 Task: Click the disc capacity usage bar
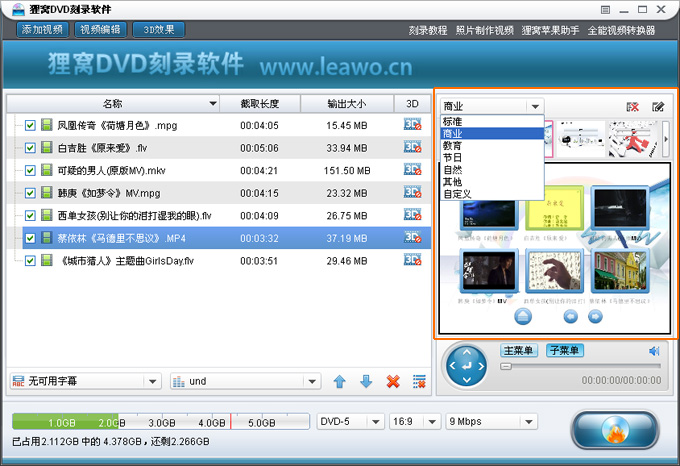[161, 421]
